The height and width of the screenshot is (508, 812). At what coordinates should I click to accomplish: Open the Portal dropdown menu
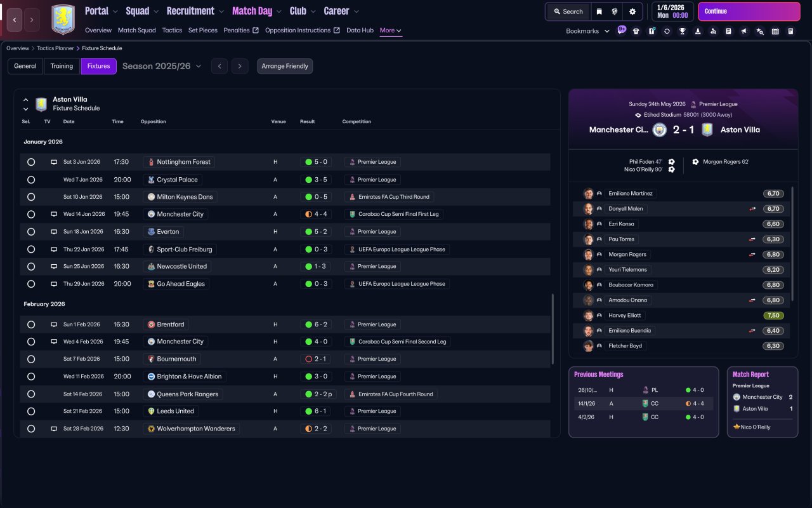[101, 11]
